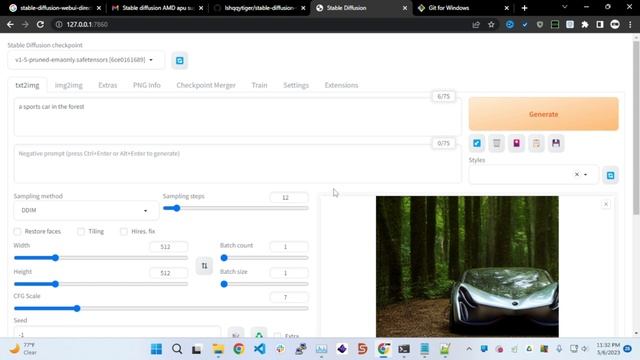The height and width of the screenshot is (360, 640).
Task: Refresh the checkpoint list icon
Action: coord(180,60)
